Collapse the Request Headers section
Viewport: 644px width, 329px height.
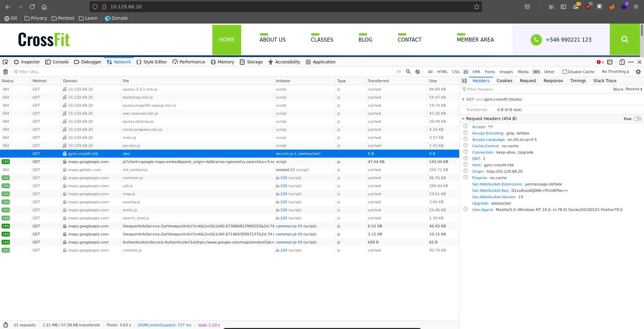[463, 119]
